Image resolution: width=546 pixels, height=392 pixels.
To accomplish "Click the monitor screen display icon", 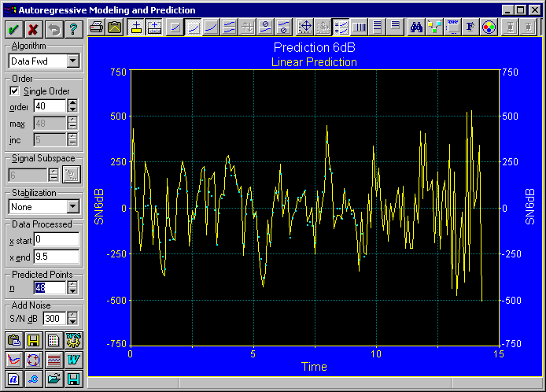I will point(452,28).
